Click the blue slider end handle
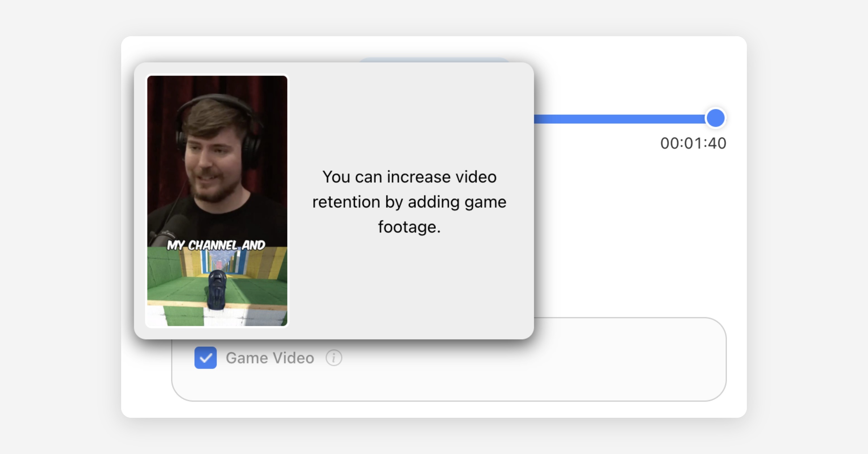 tap(715, 118)
